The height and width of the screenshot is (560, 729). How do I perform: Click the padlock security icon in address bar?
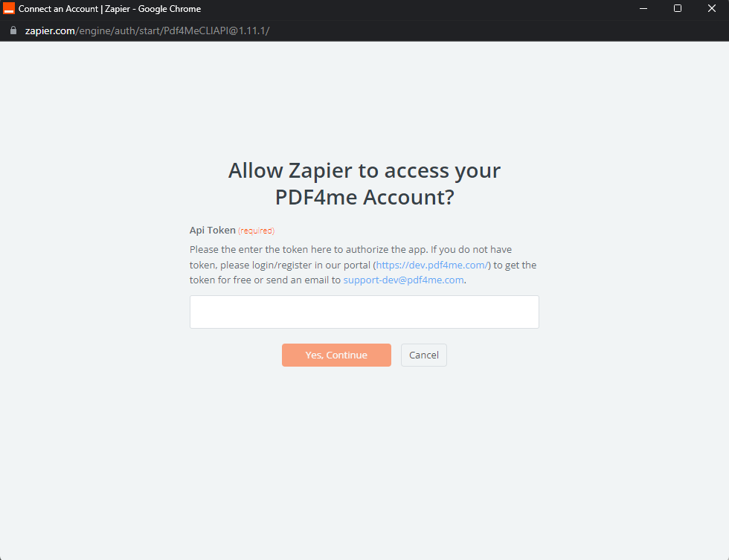[x=12, y=31]
